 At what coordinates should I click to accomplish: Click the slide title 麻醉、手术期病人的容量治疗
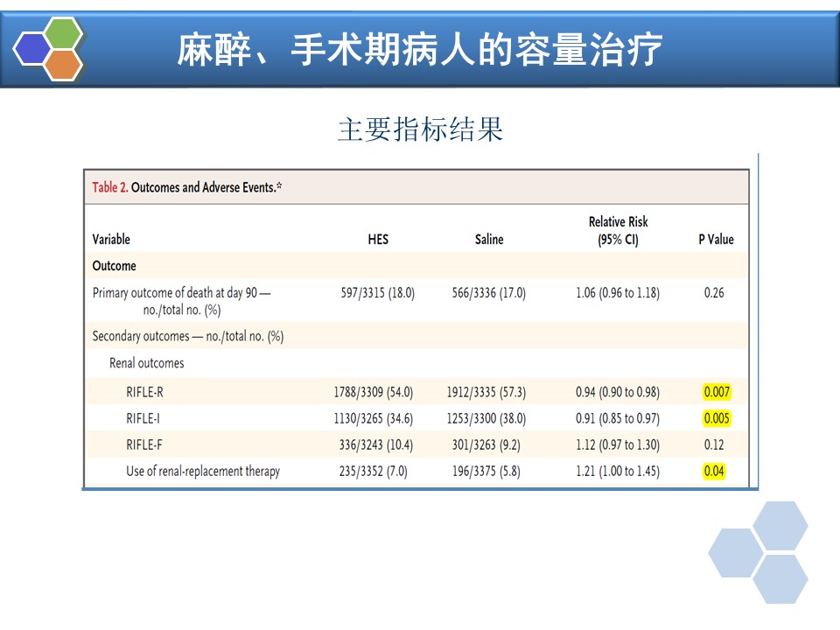click(419, 49)
